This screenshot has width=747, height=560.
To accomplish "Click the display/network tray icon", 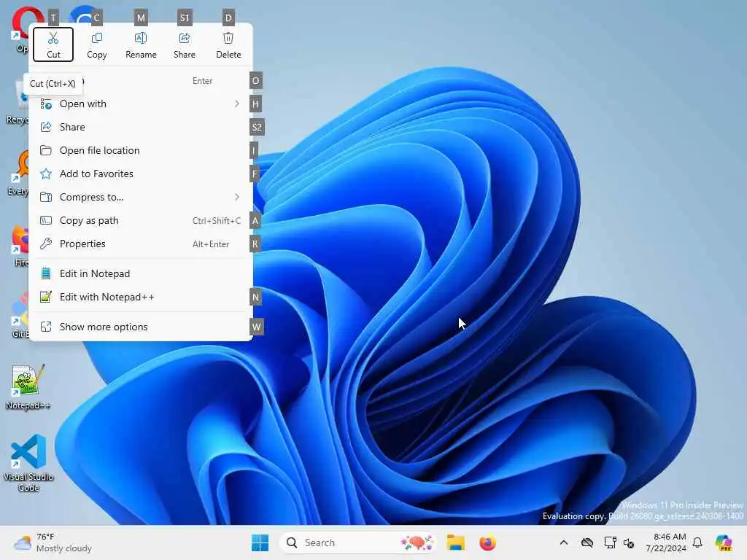I will 610,542.
